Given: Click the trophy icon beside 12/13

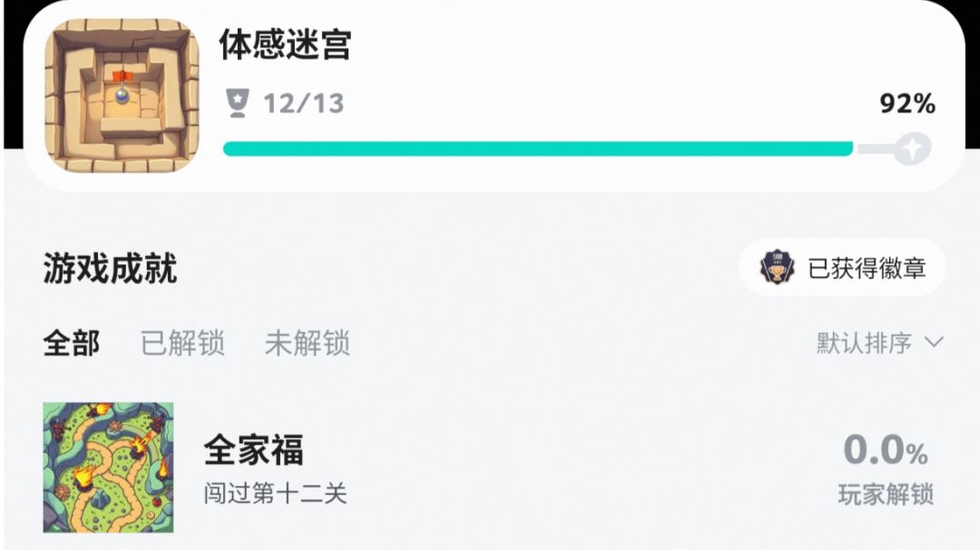Looking at the screenshot, I should (238, 103).
